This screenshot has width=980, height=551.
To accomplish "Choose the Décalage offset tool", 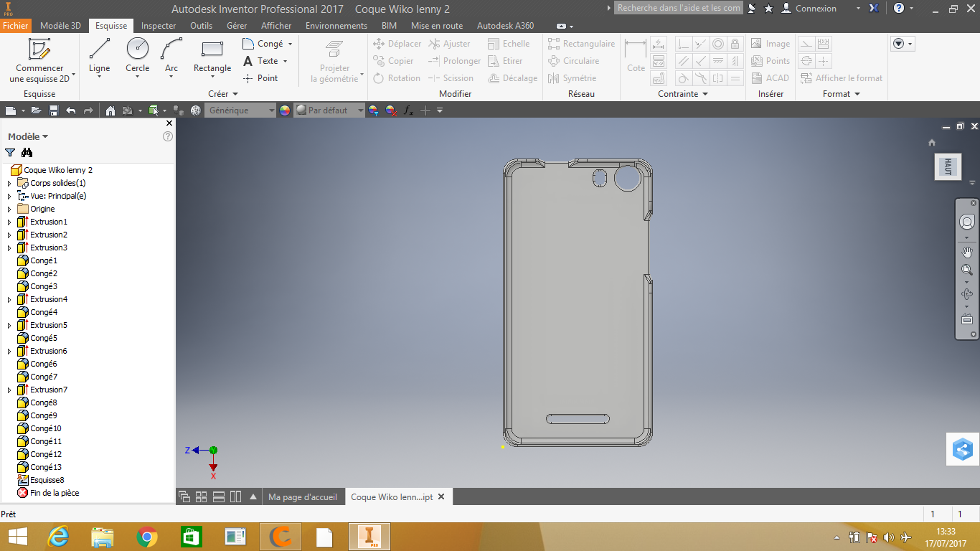I will (x=512, y=78).
